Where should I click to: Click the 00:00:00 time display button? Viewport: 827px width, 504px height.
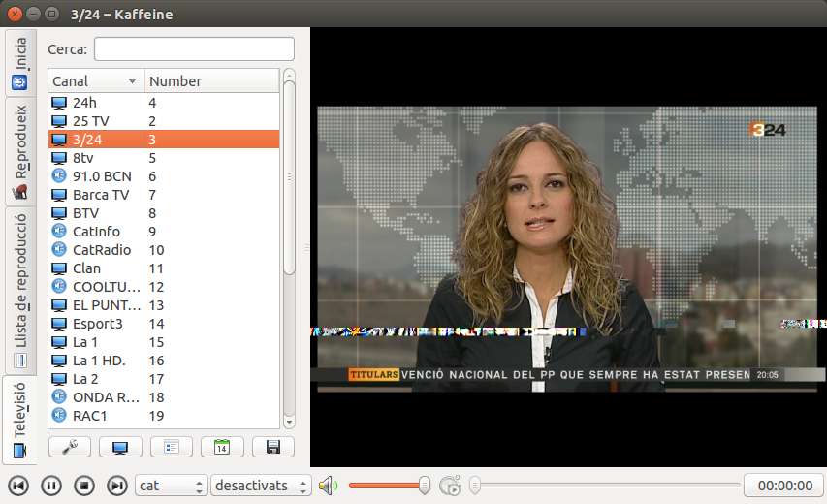click(783, 486)
